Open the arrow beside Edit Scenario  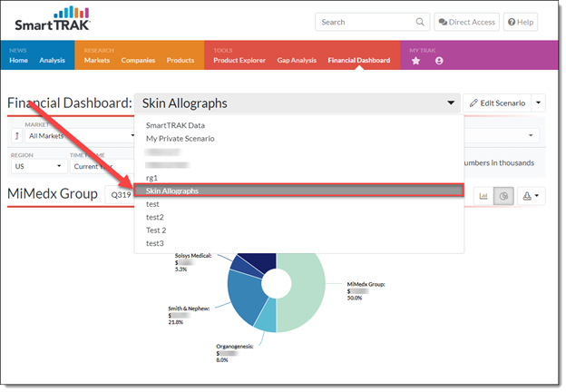pyautogui.click(x=538, y=103)
